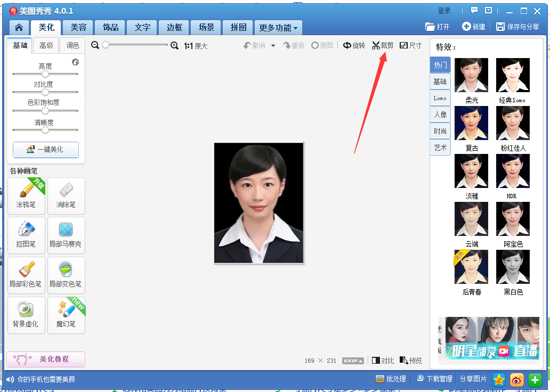Select the 消除笔 eraser tool
The width and height of the screenshot is (550, 392).
coord(66,195)
